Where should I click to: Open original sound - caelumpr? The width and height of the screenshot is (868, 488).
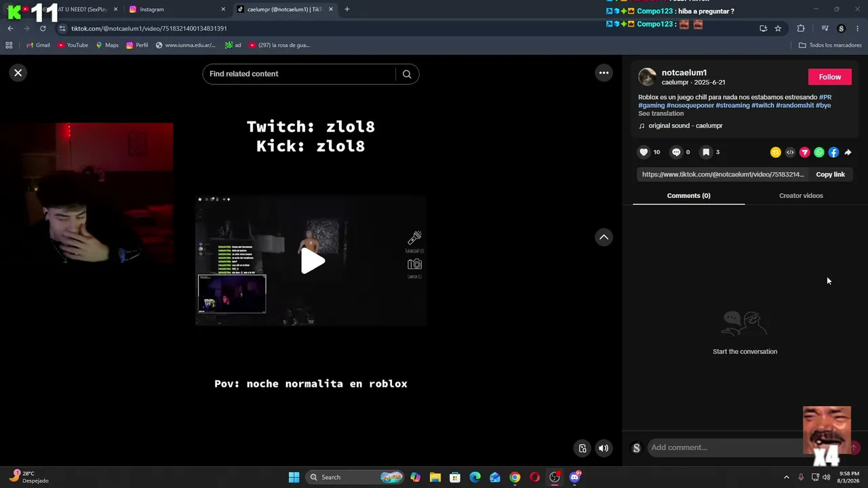(x=686, y=125)
